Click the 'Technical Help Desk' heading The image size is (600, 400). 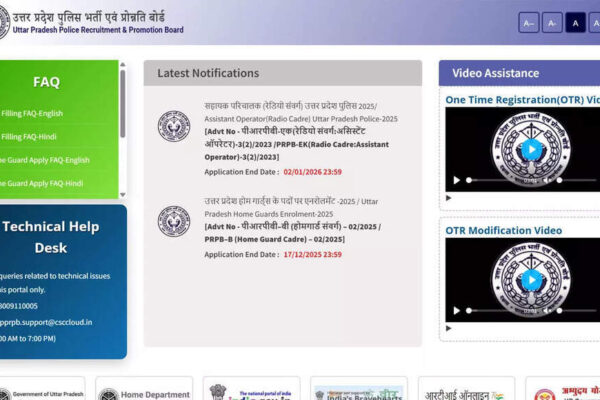pos(51,237)
